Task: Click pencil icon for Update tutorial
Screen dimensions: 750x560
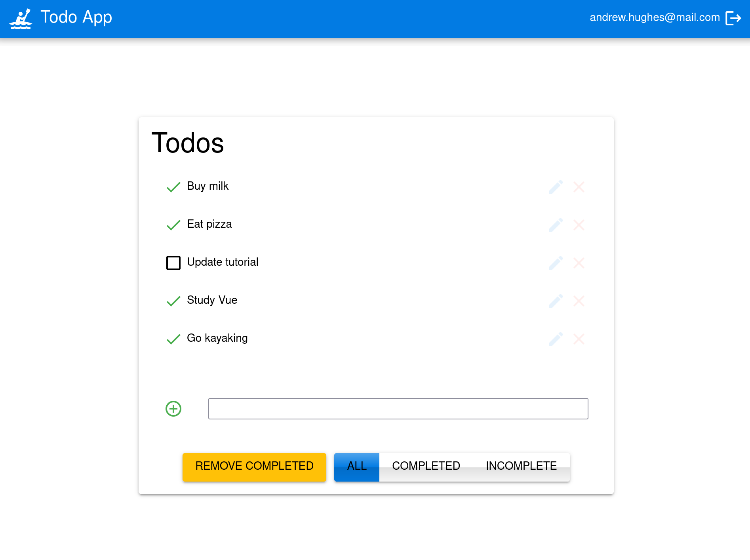Action: [x=556, y=263]
